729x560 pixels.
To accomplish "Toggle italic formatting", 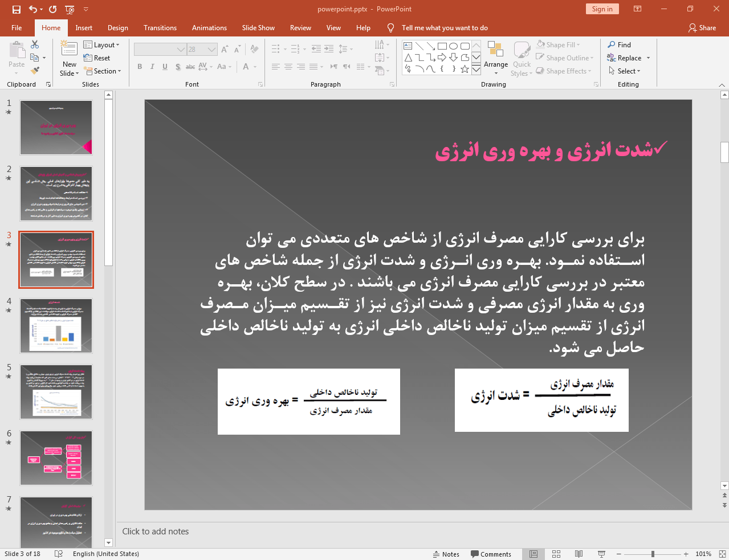I will point(152,67).
